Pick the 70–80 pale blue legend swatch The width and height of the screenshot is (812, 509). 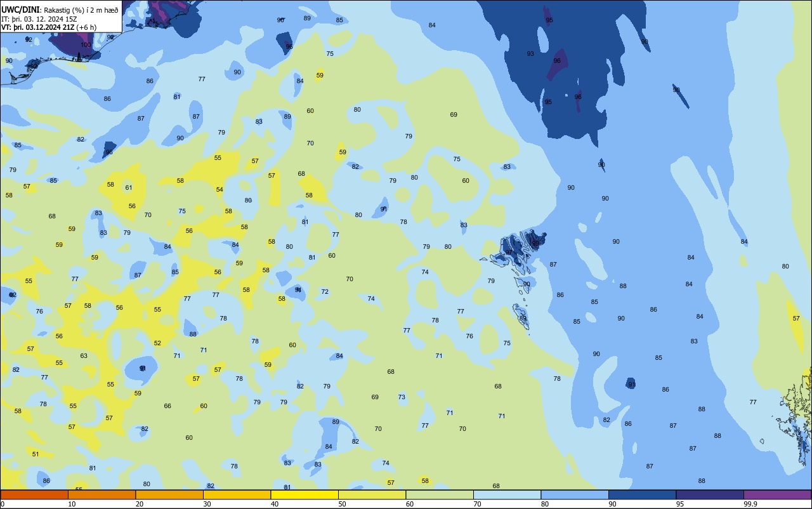click(507, 494)
